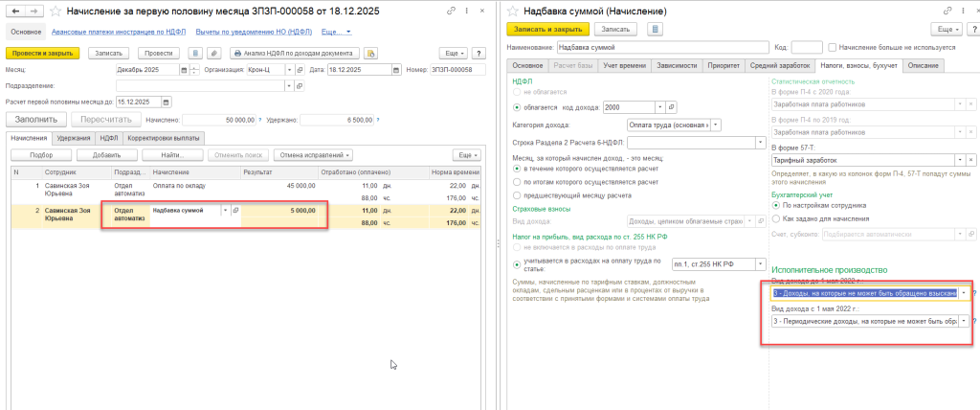Viewport: 980px width, 410px height.
Task: Check 'Начисление больше не используется'
Action: 833,47
